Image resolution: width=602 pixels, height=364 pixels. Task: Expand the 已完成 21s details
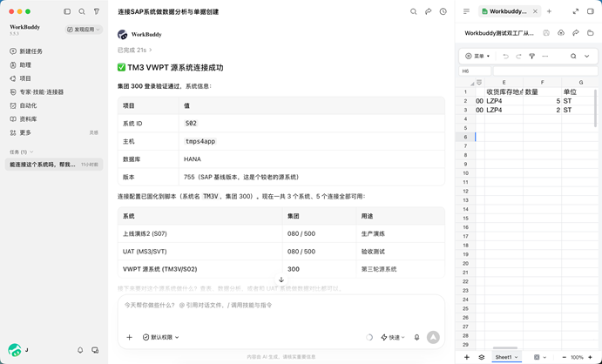pos(135,50)
